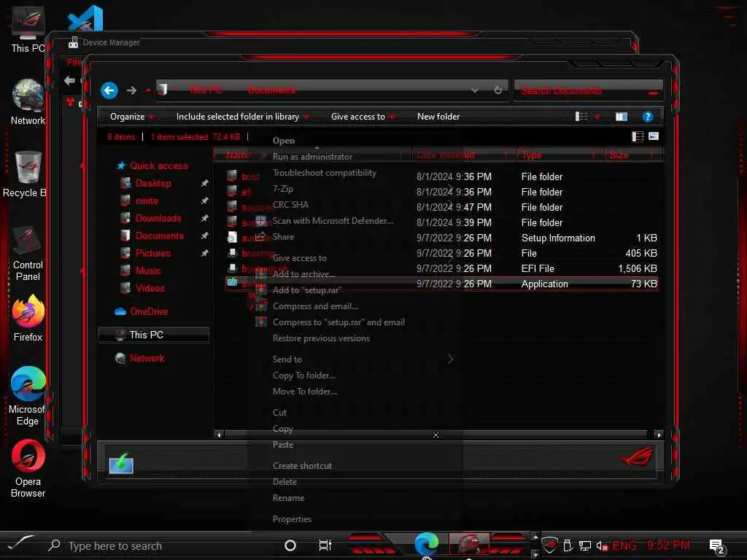Viewport: 747px width, 560px height.
Task: Open Task View in taskbar
Action: (325, 545)
